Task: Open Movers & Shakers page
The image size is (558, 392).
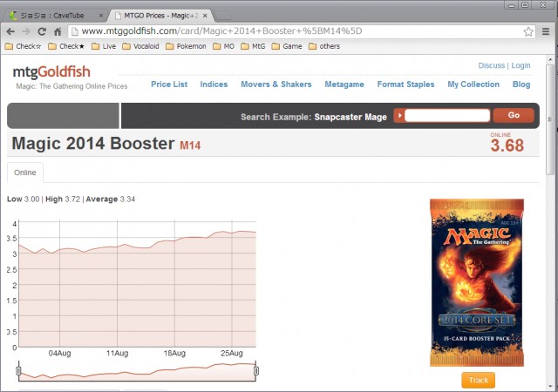Action: tap(276, 84)
